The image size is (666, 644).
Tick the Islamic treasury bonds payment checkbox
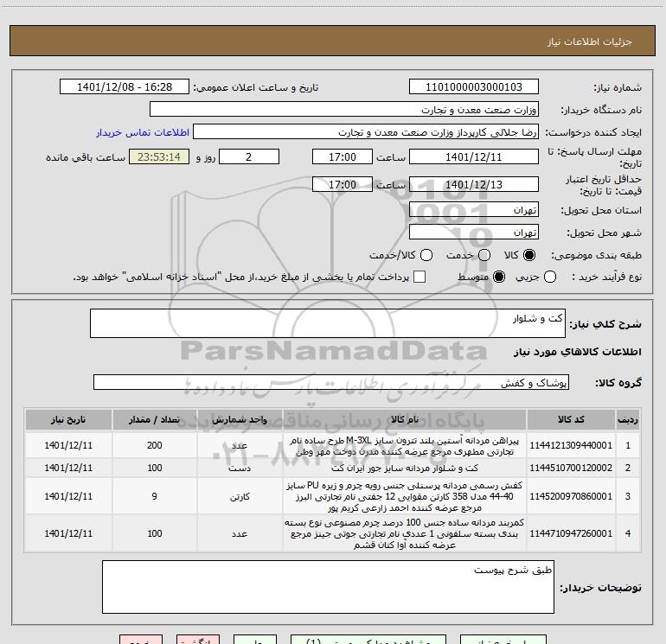[x=419, y=277]
